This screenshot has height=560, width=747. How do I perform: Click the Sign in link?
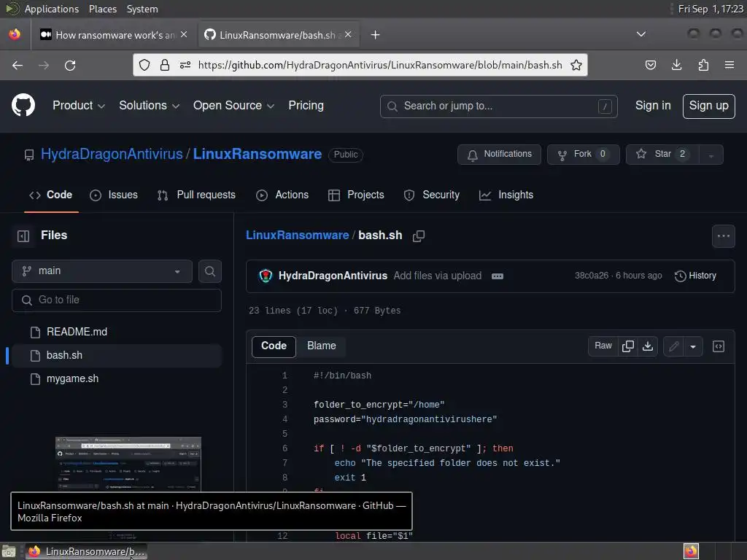[x=653, y=105]
